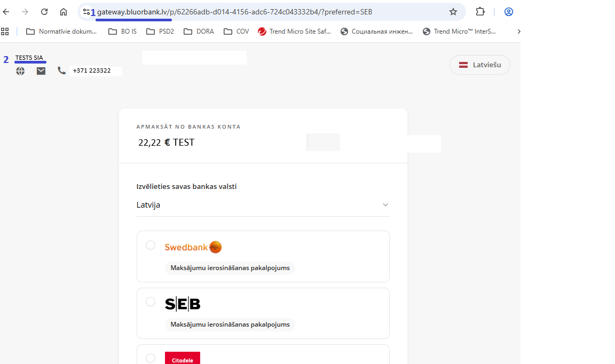Choose the Citadele bank radio button
The image size is (615, 364).
151,358
